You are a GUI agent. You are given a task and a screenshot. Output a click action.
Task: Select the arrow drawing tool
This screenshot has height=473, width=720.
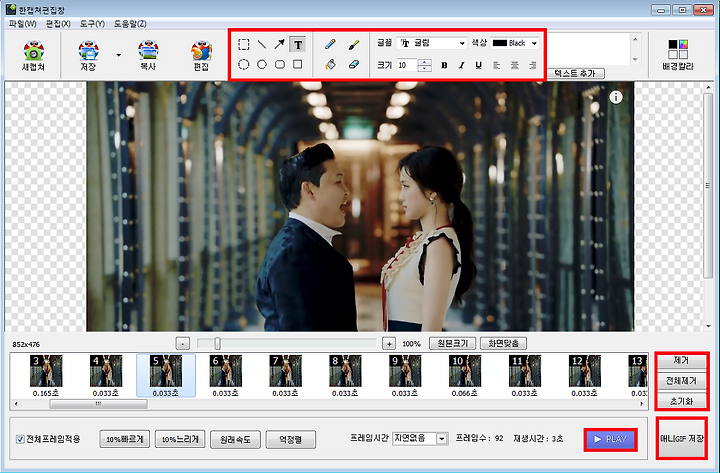[x=279, y=45]
